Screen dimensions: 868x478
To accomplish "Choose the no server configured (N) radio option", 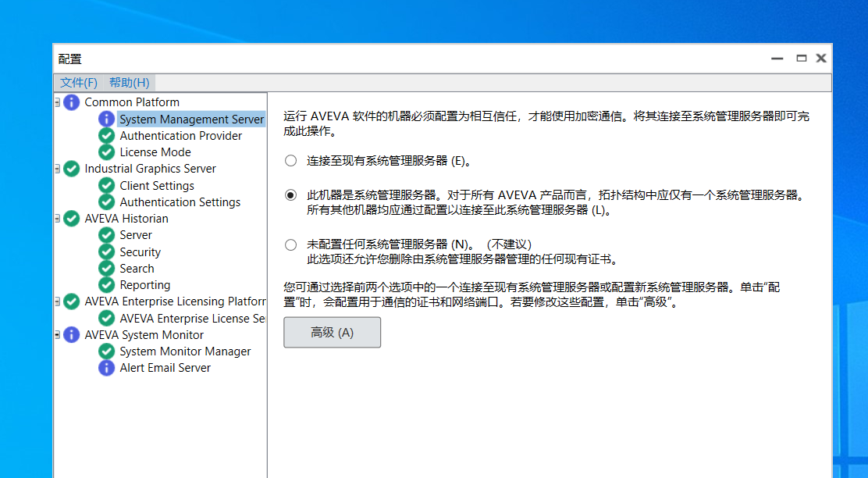I will [291, 244].
